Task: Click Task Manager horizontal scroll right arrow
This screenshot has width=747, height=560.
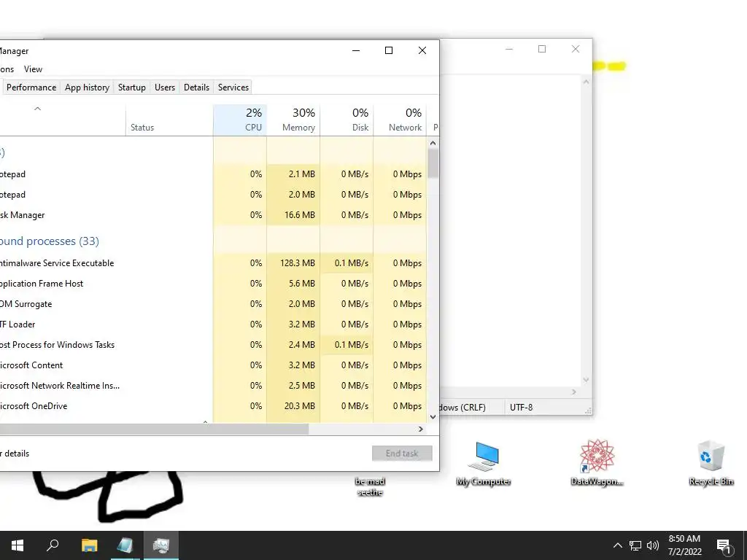Action: point(421,429)
